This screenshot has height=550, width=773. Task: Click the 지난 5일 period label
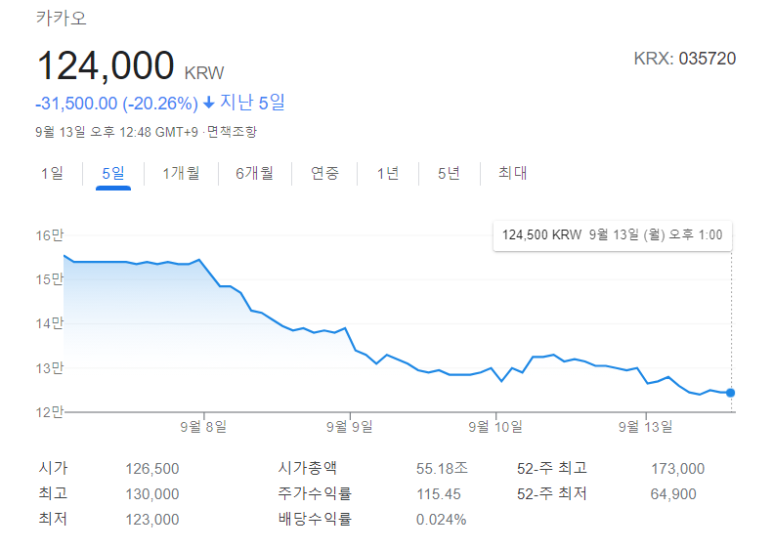[x=252, y=103]
